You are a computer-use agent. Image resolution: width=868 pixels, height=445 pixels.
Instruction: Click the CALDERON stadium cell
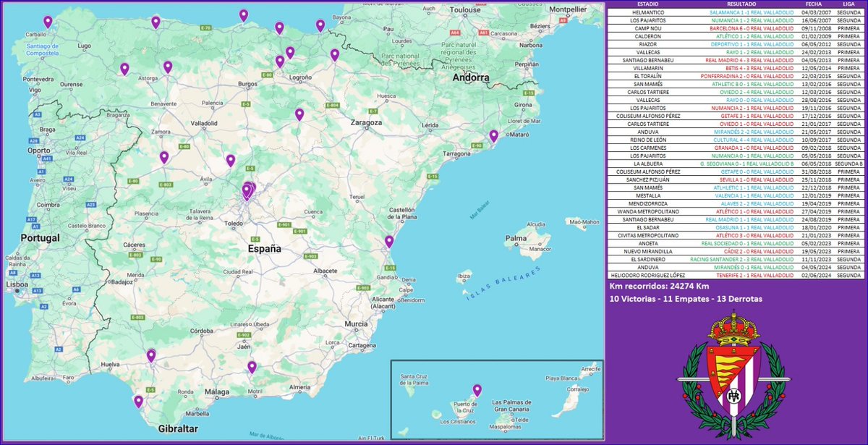[x=647, y=35]
